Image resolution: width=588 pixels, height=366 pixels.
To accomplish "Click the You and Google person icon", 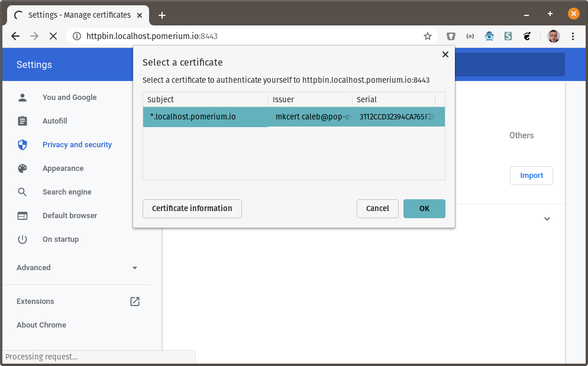I will [22, 98].
